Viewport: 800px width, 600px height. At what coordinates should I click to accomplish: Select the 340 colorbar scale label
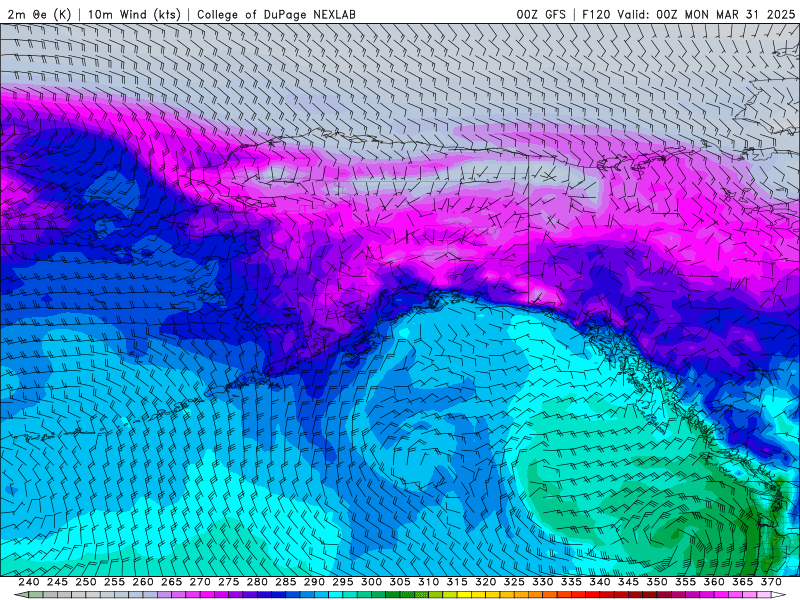[x=600, y=582]
